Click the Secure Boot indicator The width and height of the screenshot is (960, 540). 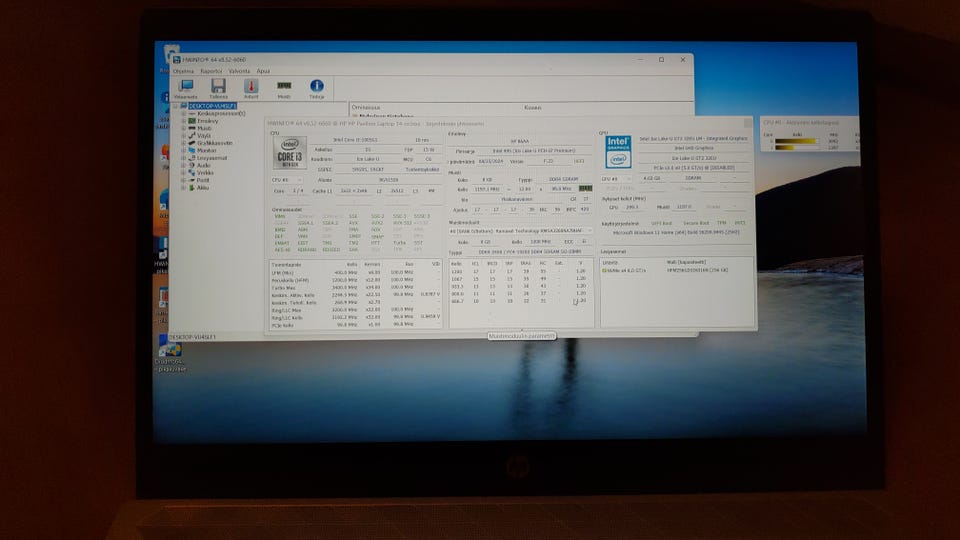[696, 223]
